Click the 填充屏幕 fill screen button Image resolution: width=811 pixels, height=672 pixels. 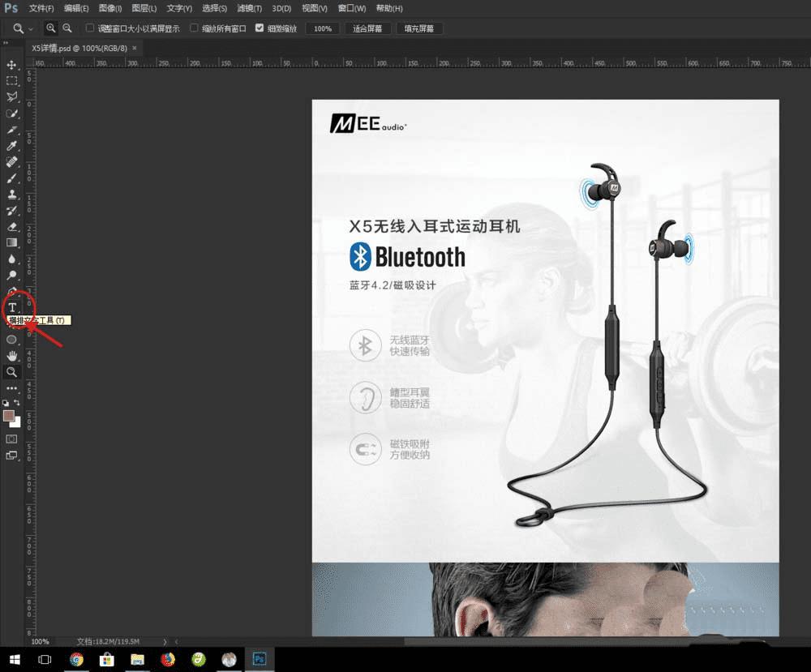coord(419,28)
